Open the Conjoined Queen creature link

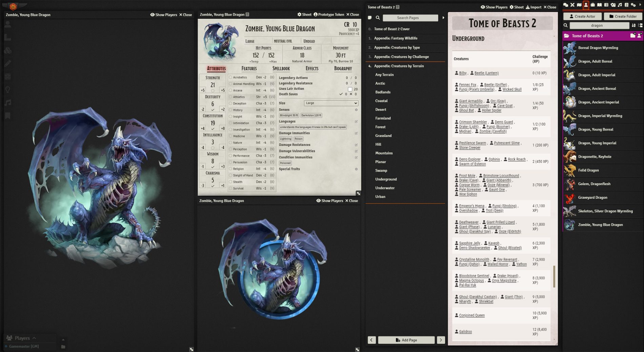click(471, 315)
